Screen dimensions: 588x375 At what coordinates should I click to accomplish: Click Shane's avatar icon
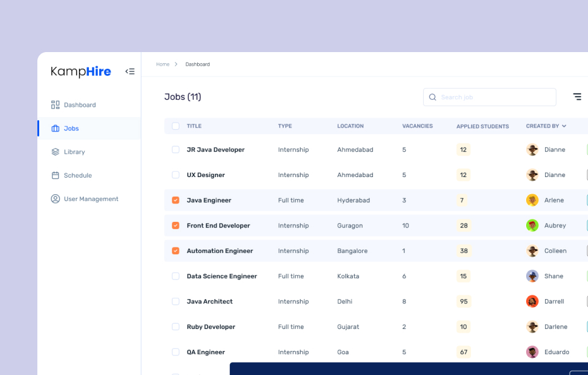coord(532,276)
